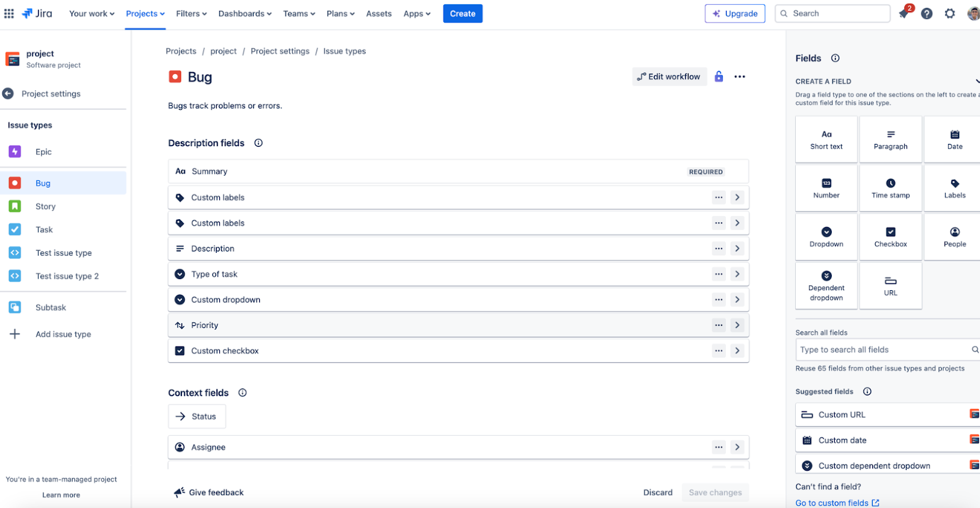Open the notifications bell icon
This screenshot has width=980, height=508.
pos(903,13)
